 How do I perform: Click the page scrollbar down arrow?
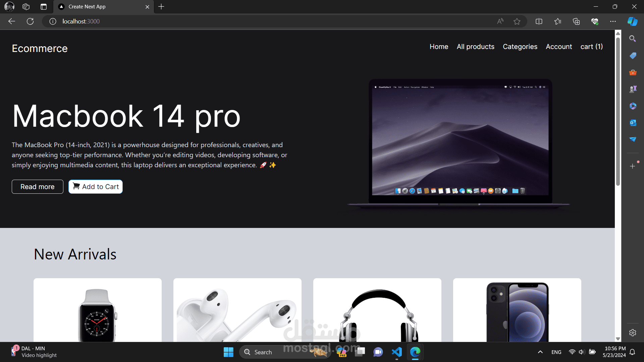click(618, 339)
